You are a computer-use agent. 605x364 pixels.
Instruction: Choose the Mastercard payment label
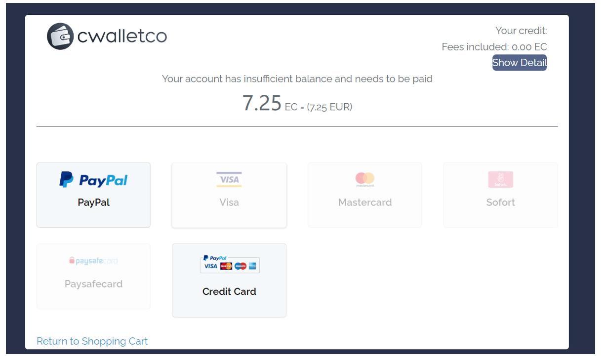(365, 202)
